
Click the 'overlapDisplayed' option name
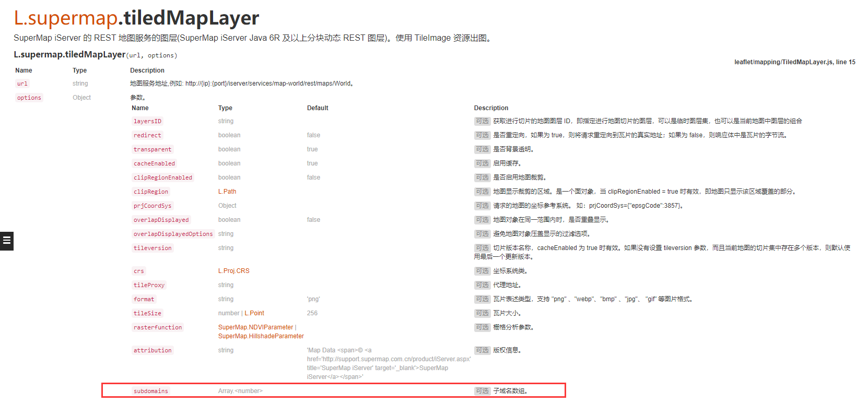coord(161,220)
